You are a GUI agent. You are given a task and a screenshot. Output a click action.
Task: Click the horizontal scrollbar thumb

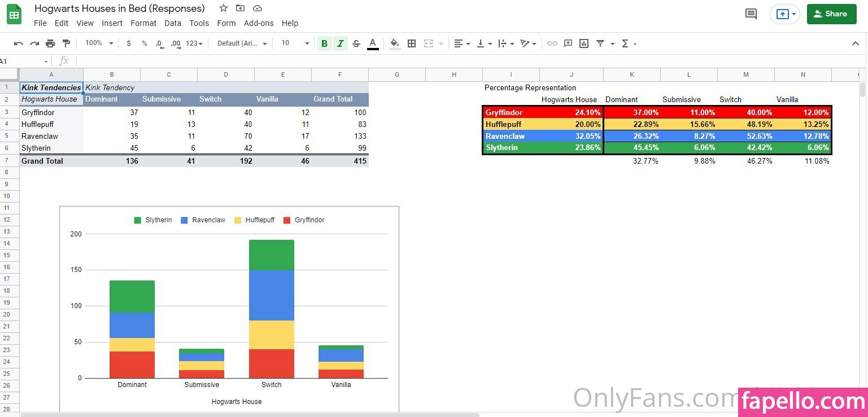pyautogui.click(x=250, y=415)
